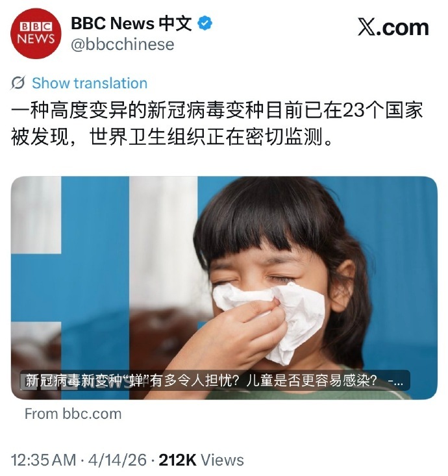
Task: Open the From bbc.com source link
Action: [73, 414]
